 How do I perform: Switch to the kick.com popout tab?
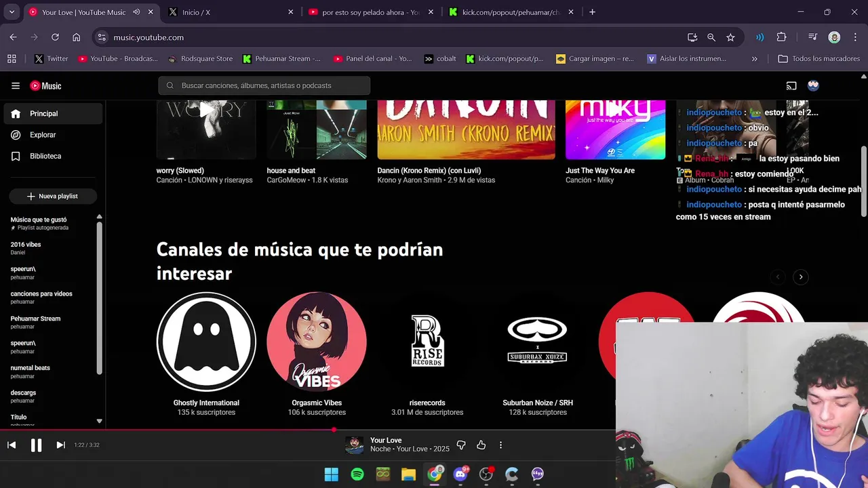(511, 12)
